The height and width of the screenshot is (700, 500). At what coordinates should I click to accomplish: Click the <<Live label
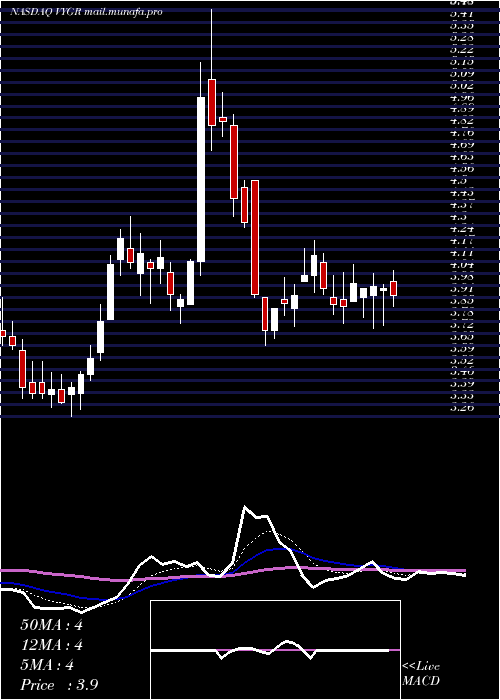[x=421, y=667]
